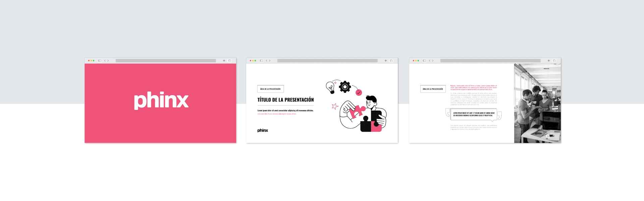The image size is (644, 201).
Task: Click the black-and-white office team photo
Action: 537,103
